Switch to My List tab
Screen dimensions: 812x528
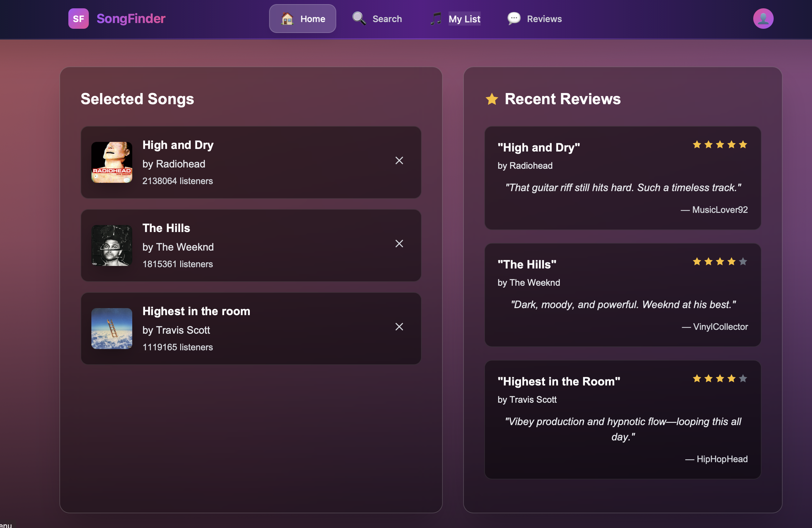pos(455,19)
